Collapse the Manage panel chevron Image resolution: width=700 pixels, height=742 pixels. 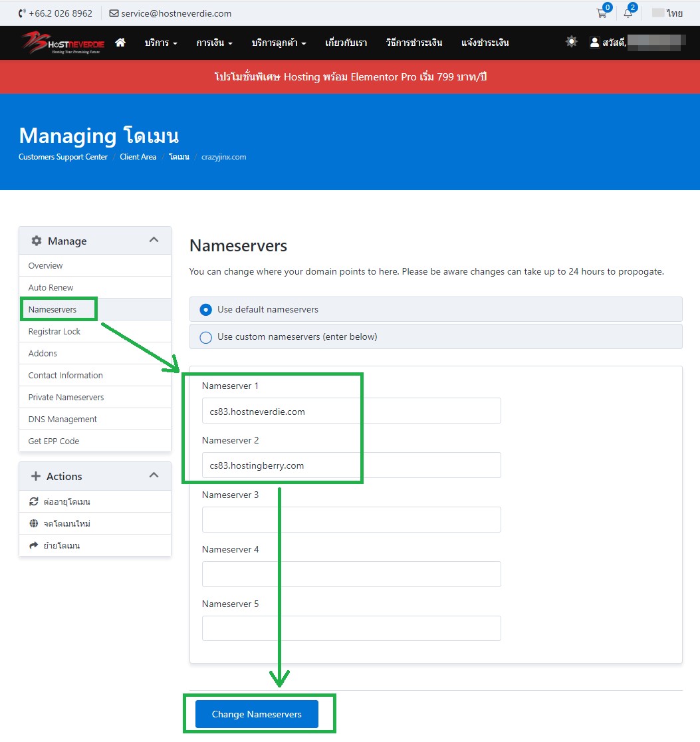click(154, 240)
